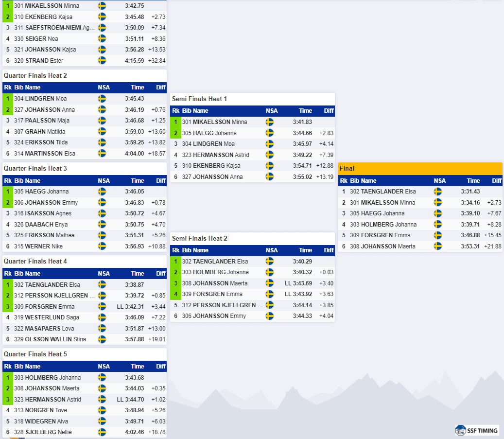Image resolution: width=504 pixels, height=439 pixels.
Task: Select 307 GRAHN Matilda row
Action: 85,132
